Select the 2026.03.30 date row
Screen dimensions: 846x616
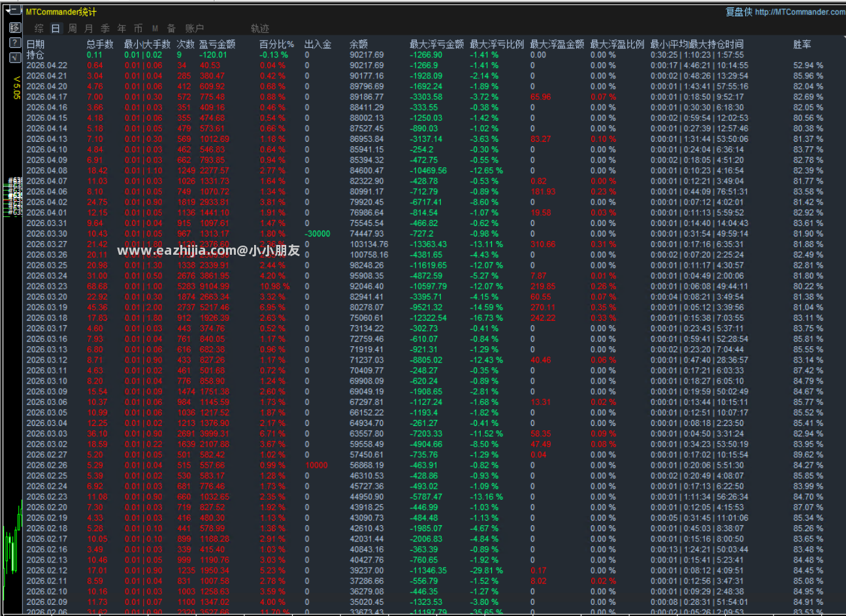pyautogui.click(x=46, y=234)
